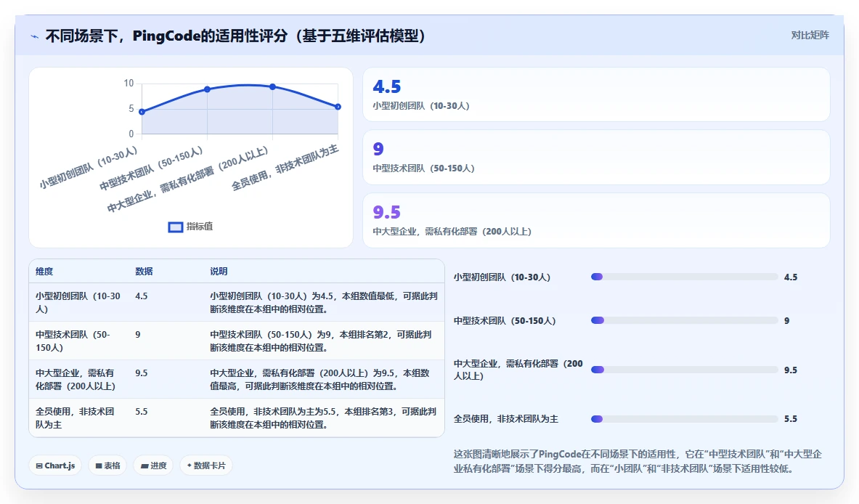The image size is (859, 504).
Task: Click the chart point for 中型技术团队
Action: coord(207,89)
